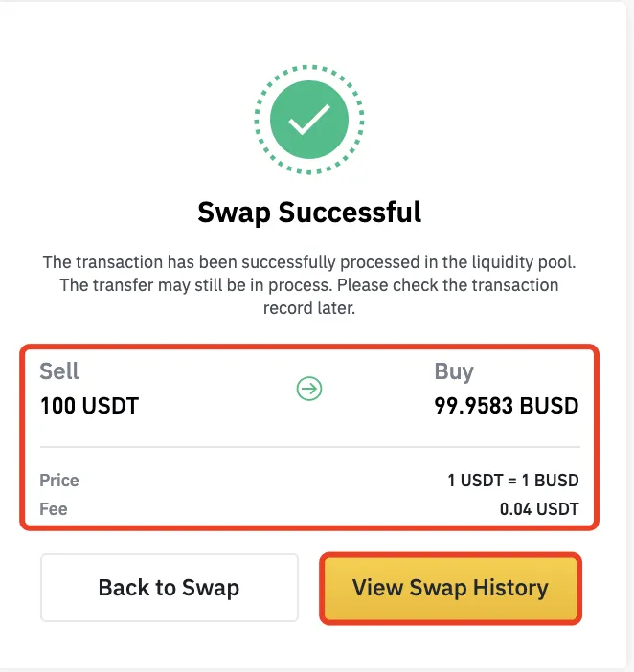Click the liquidity pool transaction message line
This screenshot has height=672, width=634.
[309, 262]
